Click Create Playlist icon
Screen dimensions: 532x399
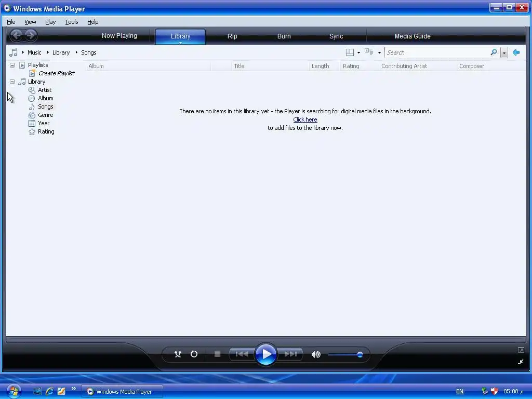(x=32, y=73)
